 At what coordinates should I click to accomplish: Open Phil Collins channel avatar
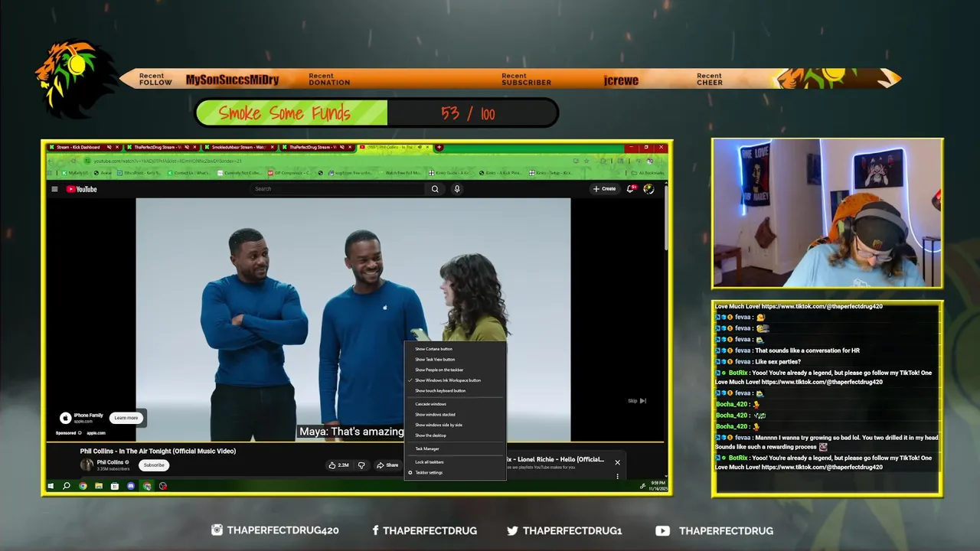pyautogui.click(x=87, y=465)
